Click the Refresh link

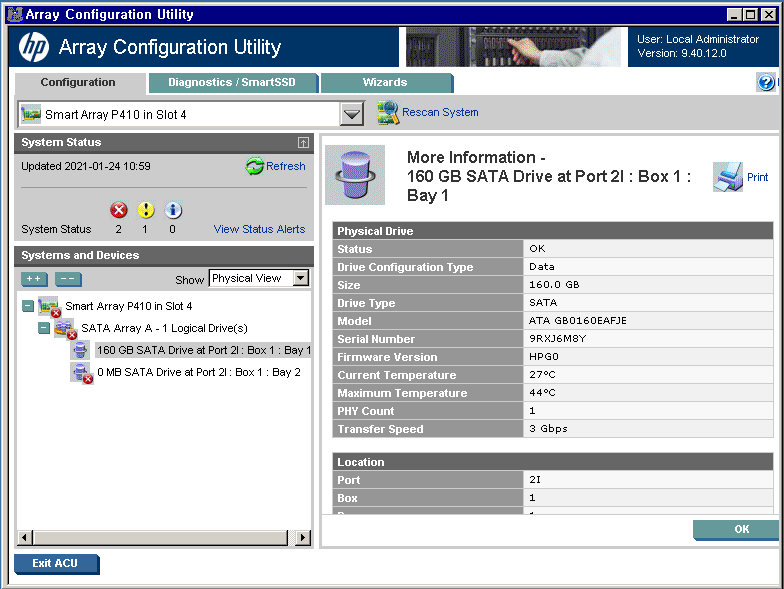[x=286, y=166]
